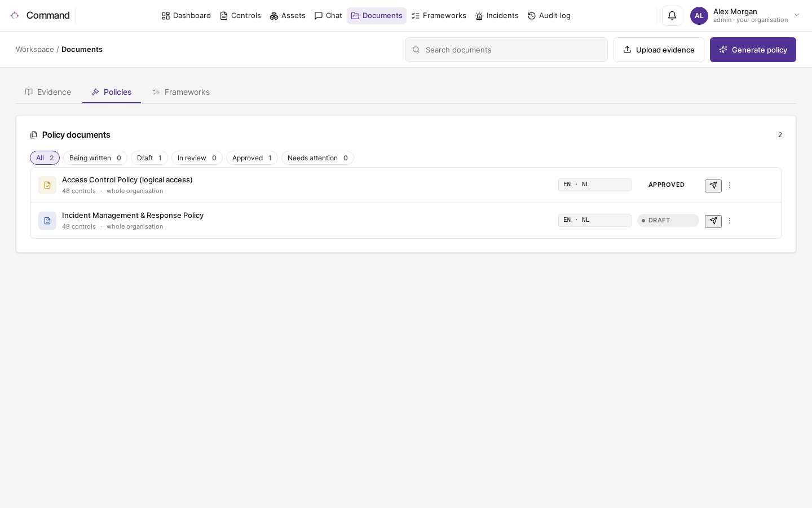Open Access Control Policy document icon
Viewport: 812px width, 508px height.
tap(47, 185)
